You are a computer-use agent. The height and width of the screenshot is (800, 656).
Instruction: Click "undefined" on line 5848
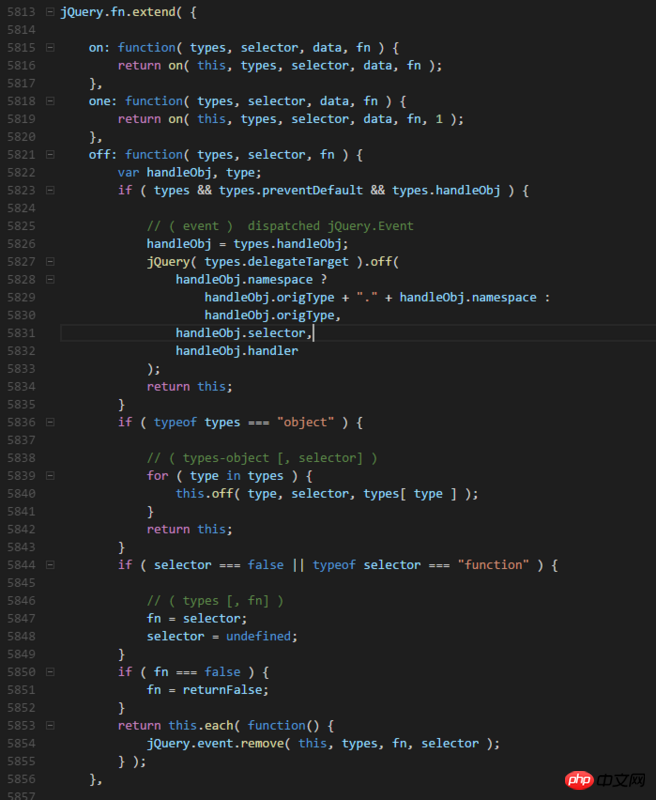[x=259, y=636]
